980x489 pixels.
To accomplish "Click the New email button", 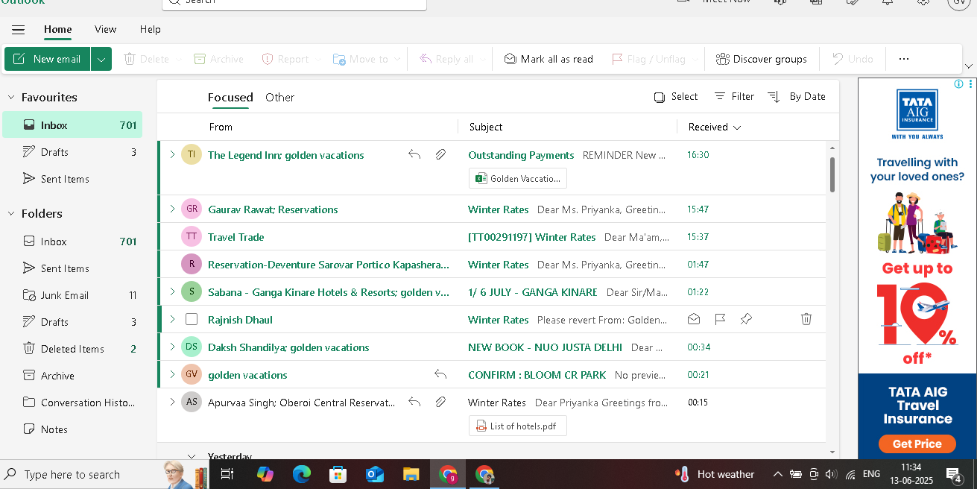I will pos(48,59).
